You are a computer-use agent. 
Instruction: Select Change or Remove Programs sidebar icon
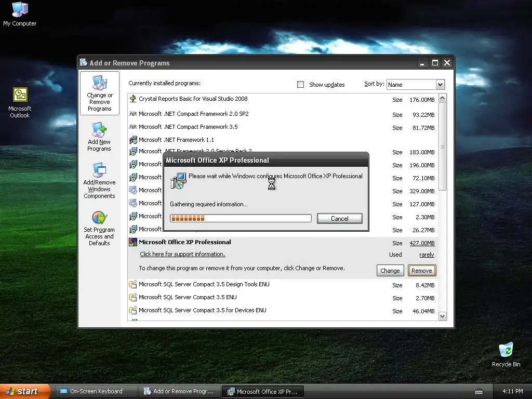coord(99,94)
